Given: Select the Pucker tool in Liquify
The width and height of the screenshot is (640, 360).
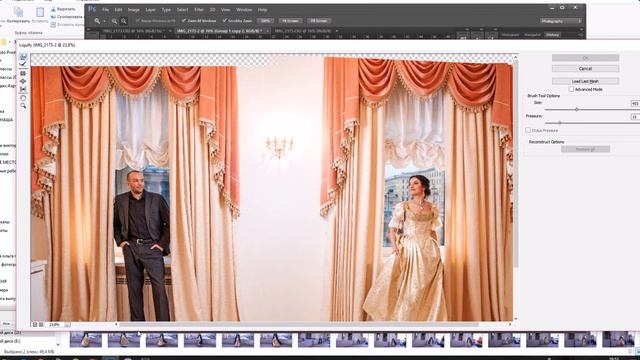Looking at the screenshot, I should point(23,73).
